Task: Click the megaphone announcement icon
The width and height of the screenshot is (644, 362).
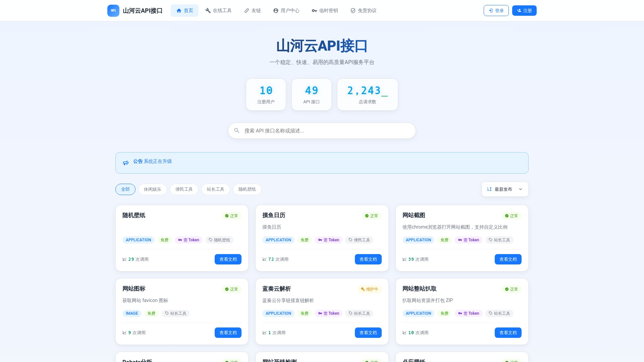Action: click(126, 163)
